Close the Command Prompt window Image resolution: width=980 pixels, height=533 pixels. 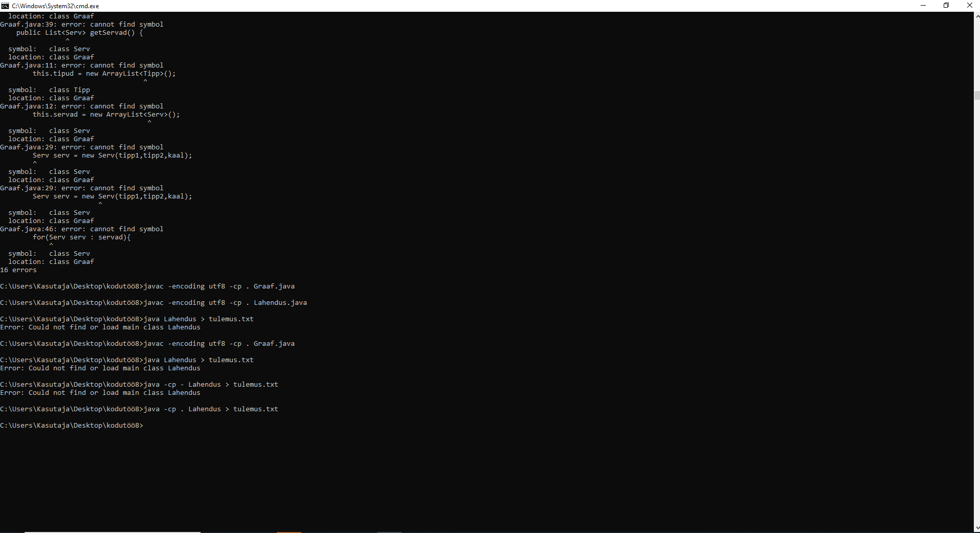point(969,6)
